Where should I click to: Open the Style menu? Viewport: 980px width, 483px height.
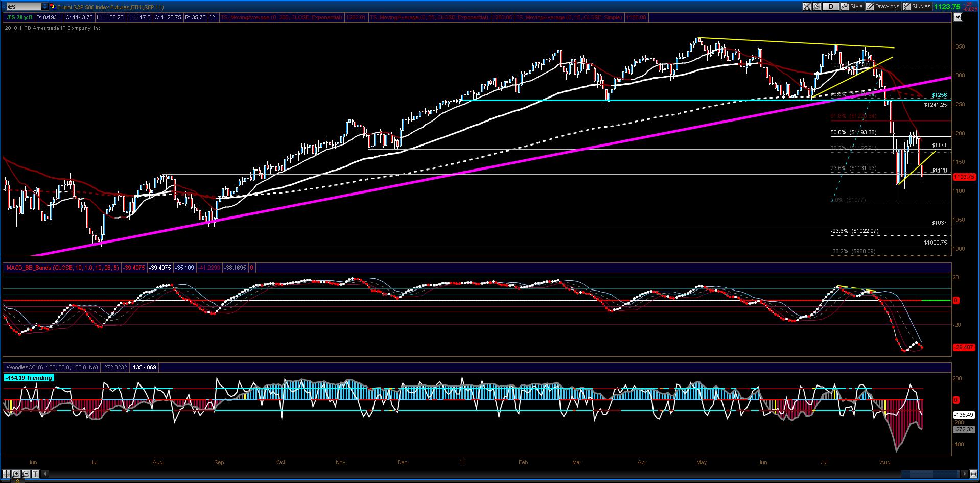(x=853, y=7)
